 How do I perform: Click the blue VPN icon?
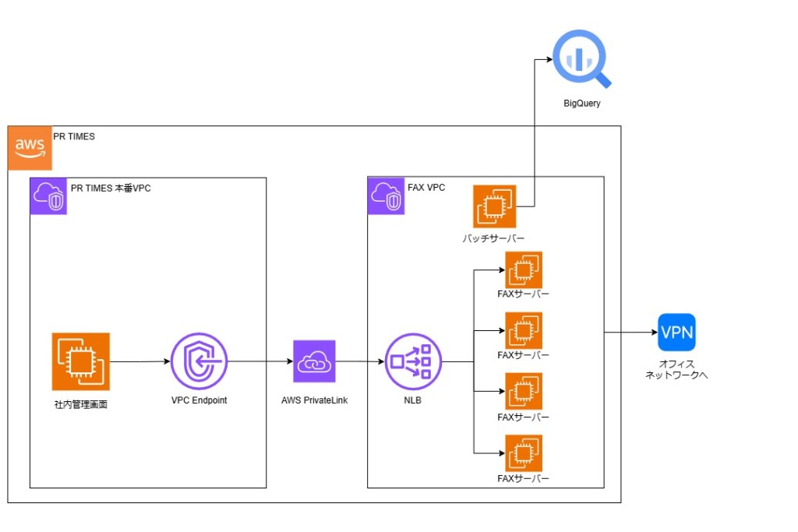click(676, 333)
